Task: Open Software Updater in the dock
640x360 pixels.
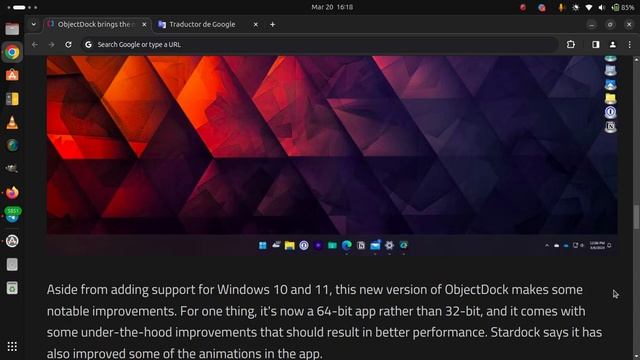Action: 12,241
